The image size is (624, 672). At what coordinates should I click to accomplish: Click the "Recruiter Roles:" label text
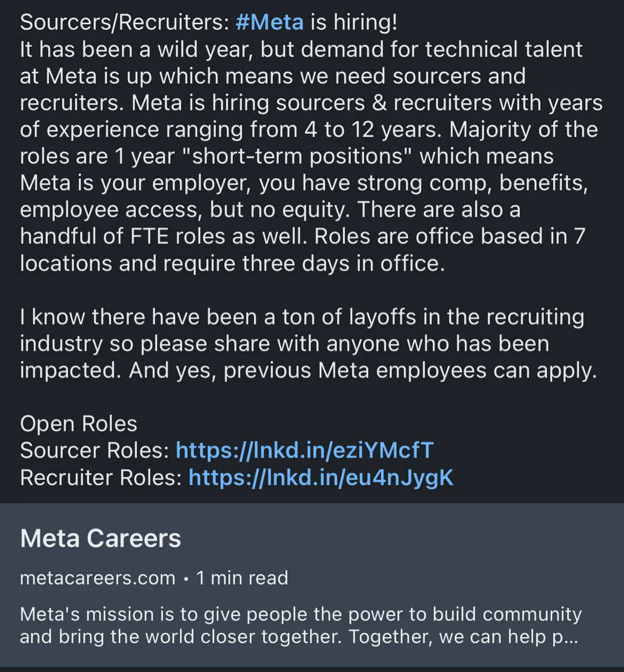click(x=101, y=477)
